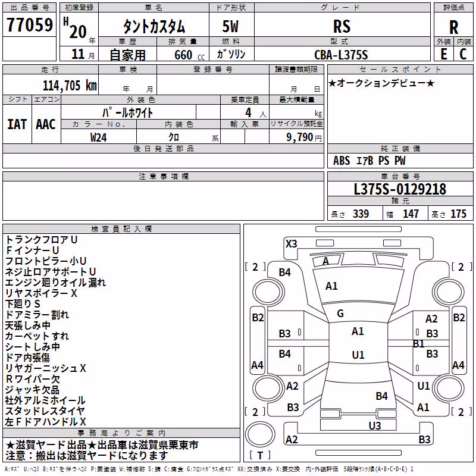
Task: Click interior rating C
Action: pos(463,54)
